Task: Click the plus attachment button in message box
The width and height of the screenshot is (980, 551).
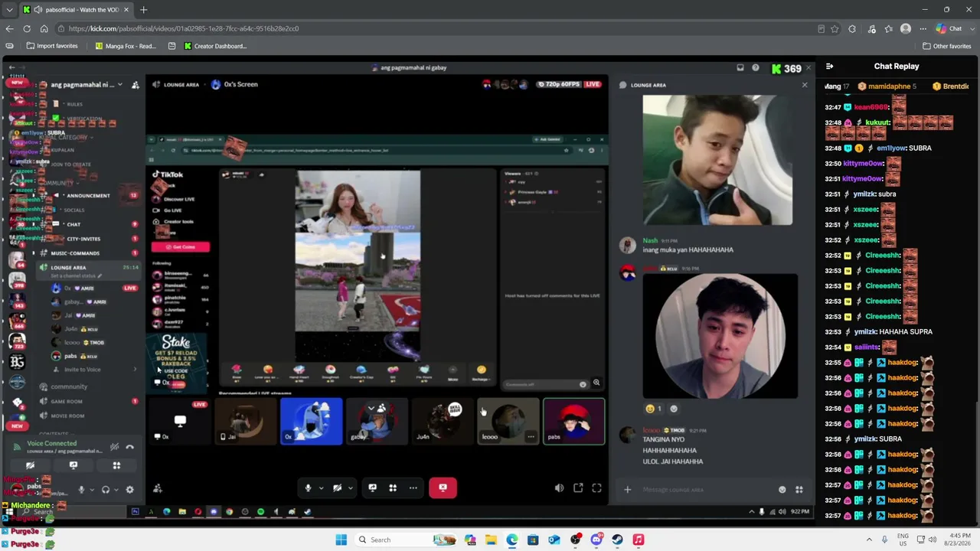Action: point(627,490)
